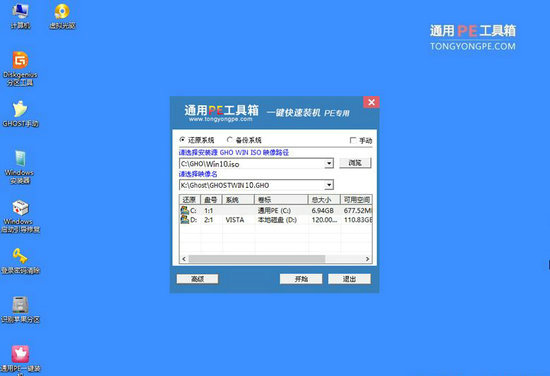Click the 卷标 column header
Viewport: 550px width, 376px height.
tap(281, 200)
